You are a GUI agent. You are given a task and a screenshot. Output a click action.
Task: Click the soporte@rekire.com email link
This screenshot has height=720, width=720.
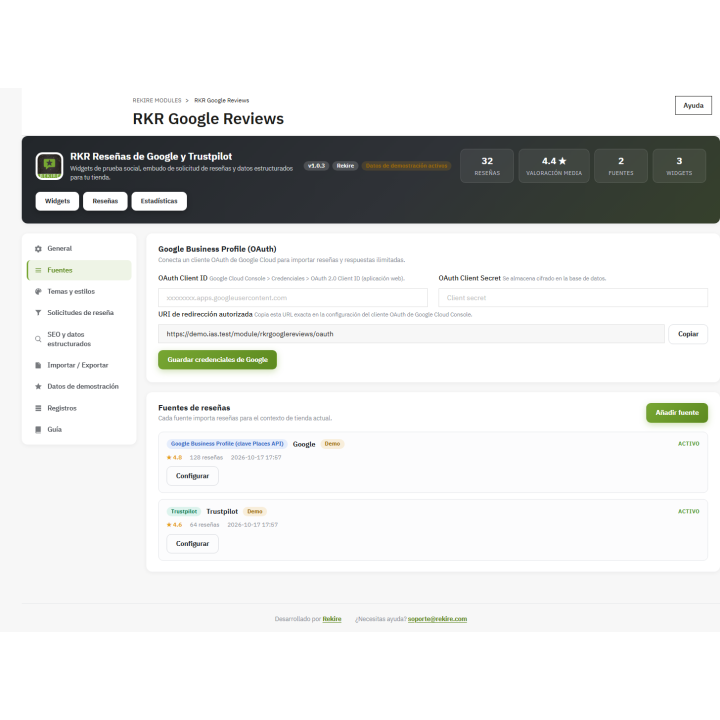(437, 619)
